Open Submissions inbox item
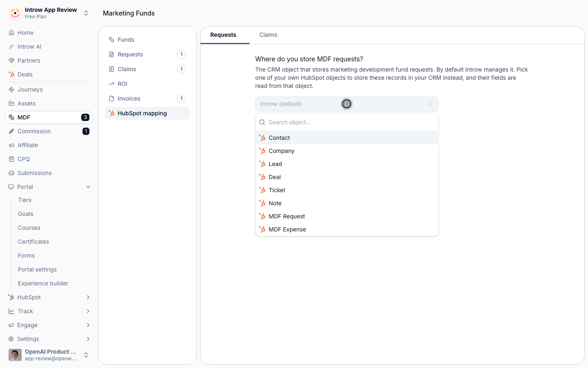Viewport: 588px width, 368px height. [x=49, y=173]
